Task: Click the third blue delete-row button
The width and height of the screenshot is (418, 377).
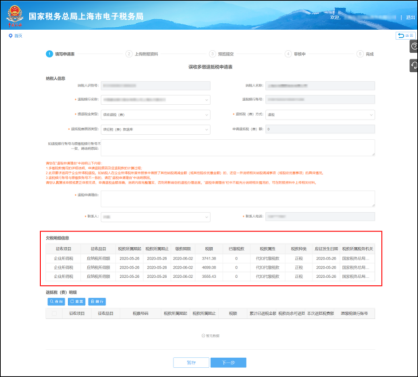Action: coord(97,302)
